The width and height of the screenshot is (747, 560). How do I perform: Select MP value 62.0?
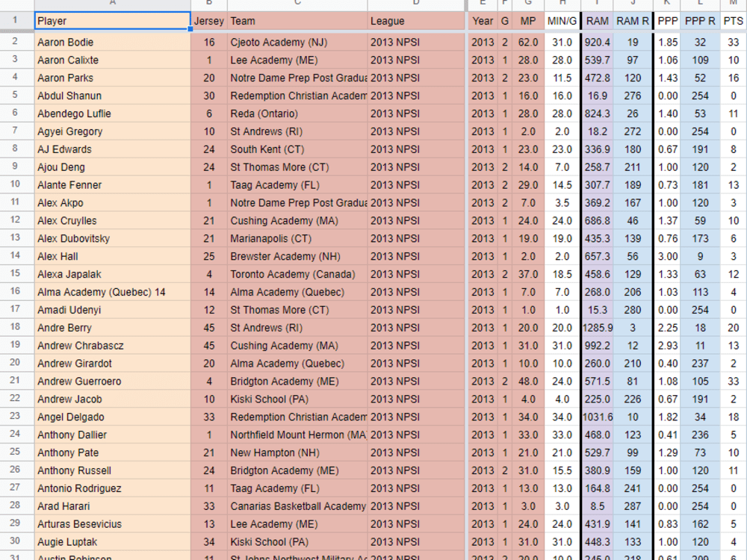[528, 42]
